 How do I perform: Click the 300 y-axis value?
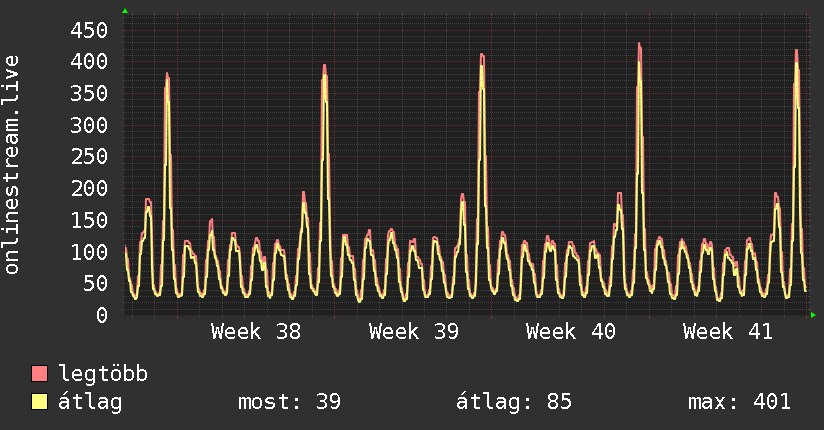pos(89,125)
